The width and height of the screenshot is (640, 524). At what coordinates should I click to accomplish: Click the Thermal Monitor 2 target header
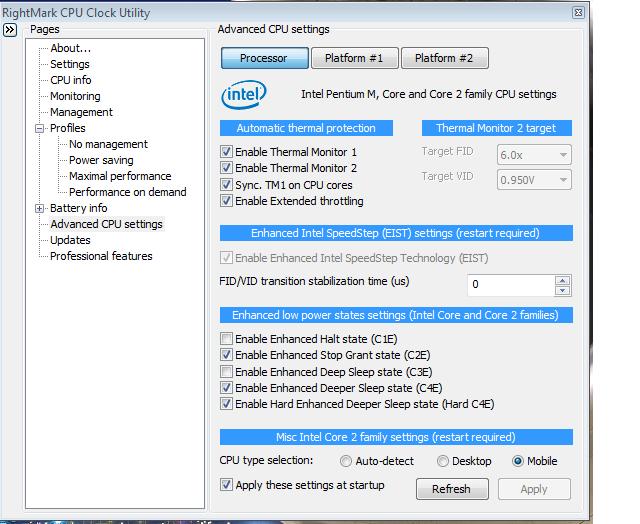(496, 128)
